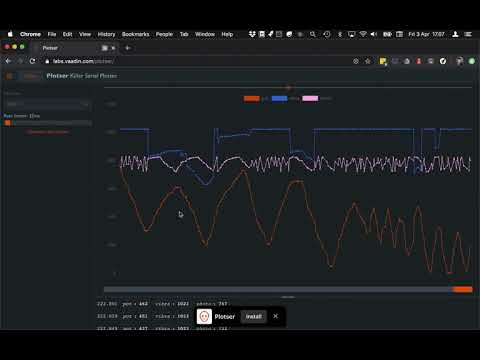
Task: Bookmark this page with star icon
Action: coord(368,61)
